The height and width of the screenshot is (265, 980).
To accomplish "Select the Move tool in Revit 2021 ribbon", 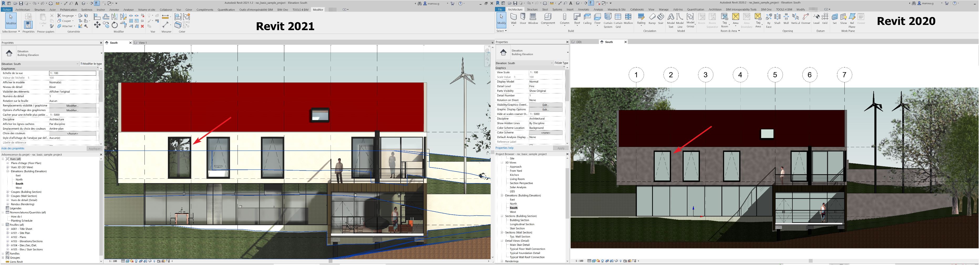I will (97, 25).
